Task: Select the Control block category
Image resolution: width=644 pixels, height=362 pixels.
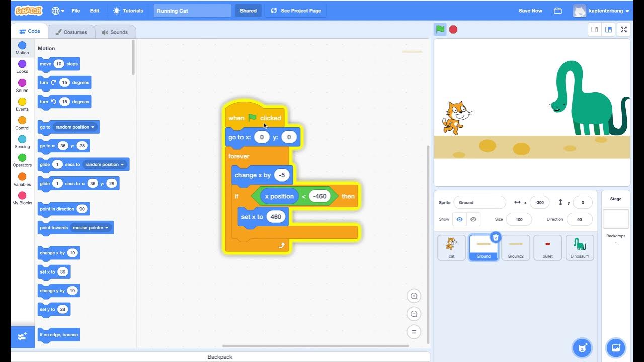Action: click(22, 123)
